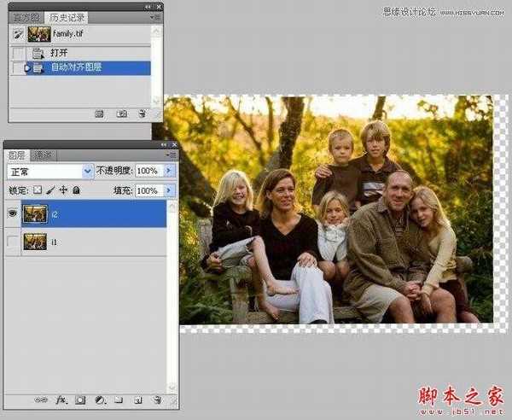Viewport: 512px width, 420px height.
Task: Expand the 不透明度 opacity slider arrow
Action: tap(169, 171)
